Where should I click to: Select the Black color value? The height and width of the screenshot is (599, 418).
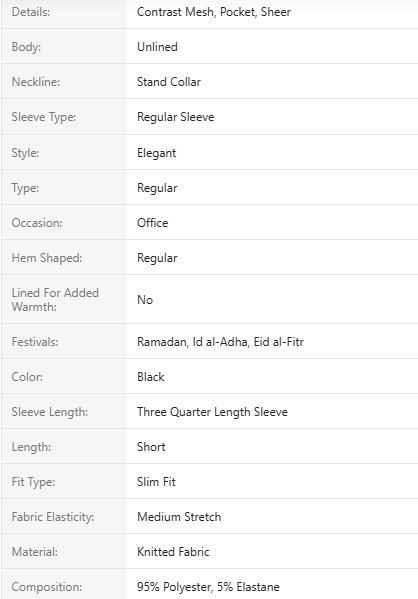point(151,377)
